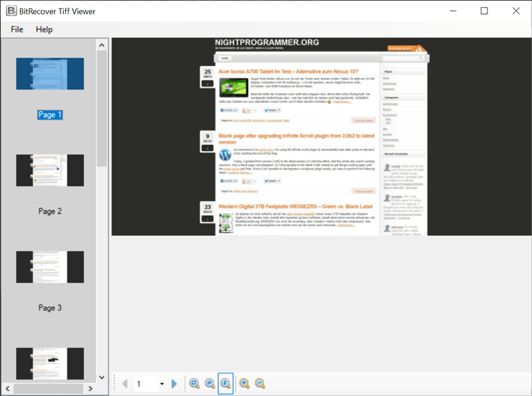Viewport: 532px width, 396px height.
Task: Click the BitRecover app logo icon
Action: pos(11,11)
